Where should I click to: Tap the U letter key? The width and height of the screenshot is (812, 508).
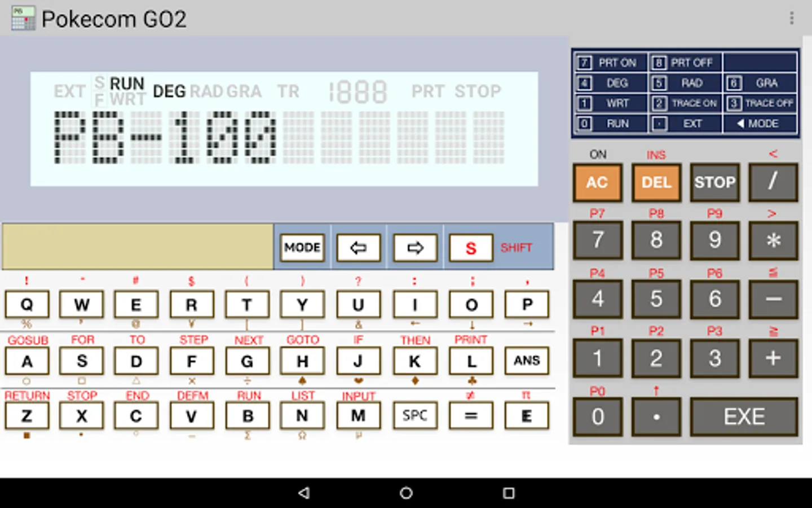[x=358, y=305]
